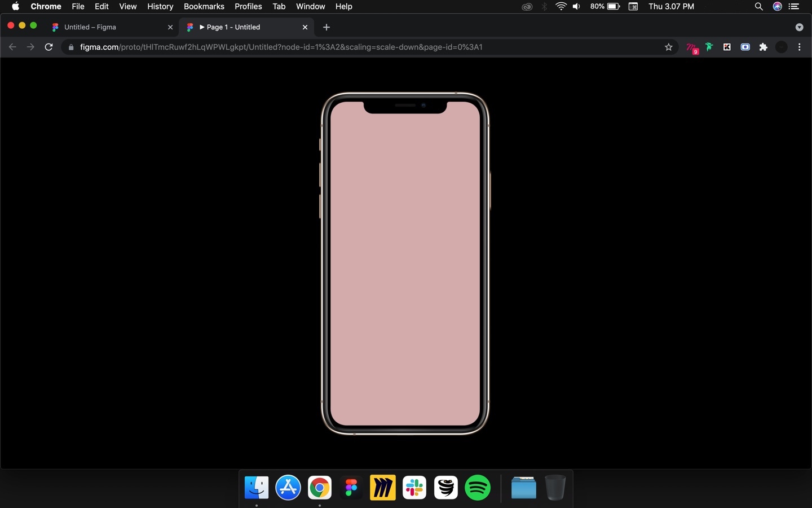Open a new browser tab

(x=326, y=27)
